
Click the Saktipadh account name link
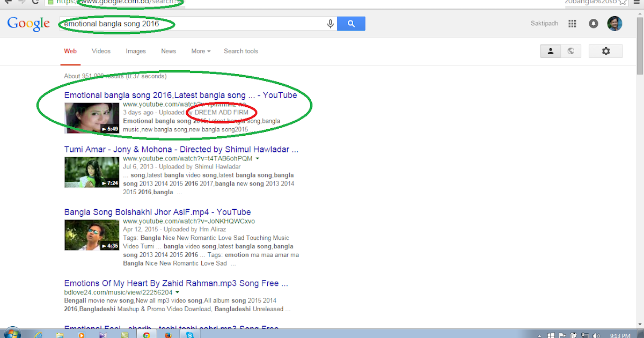(x=545, y=24)
